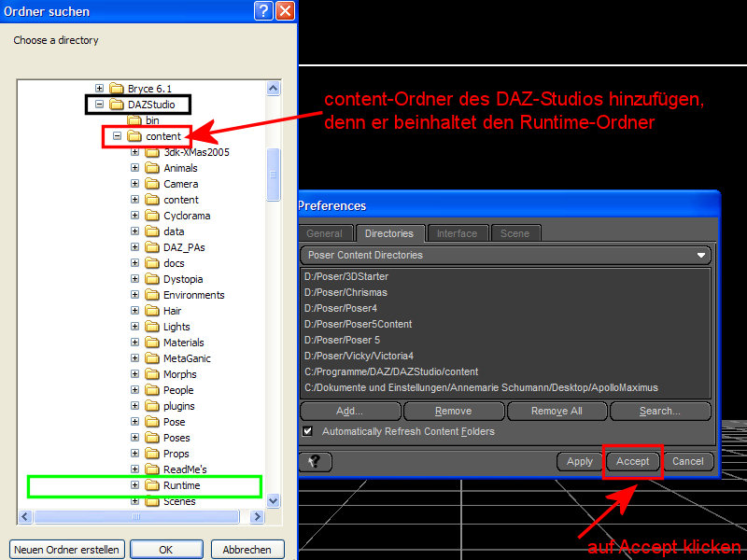Click the Lights folder icon

click(x=152, y=327)
